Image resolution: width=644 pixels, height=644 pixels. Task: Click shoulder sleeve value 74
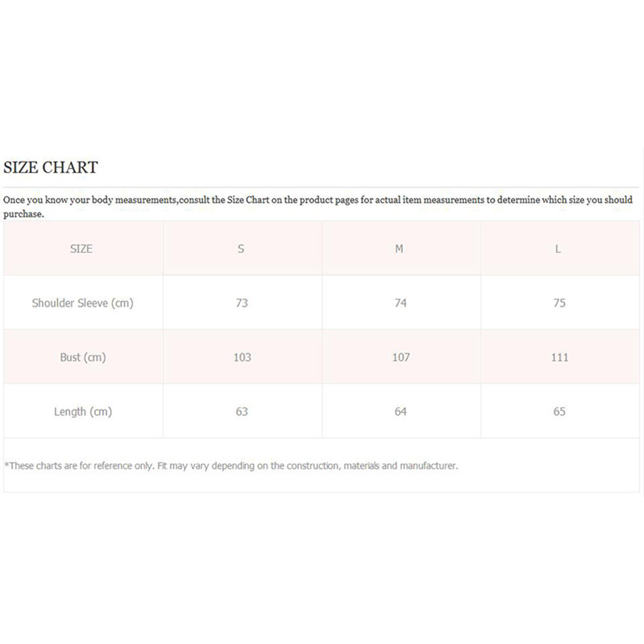[400, 303]
